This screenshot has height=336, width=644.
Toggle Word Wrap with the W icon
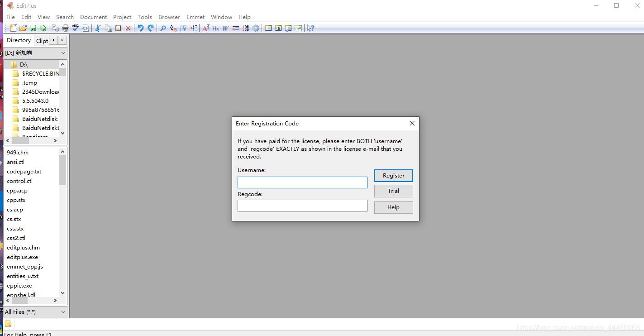point(225,28)
